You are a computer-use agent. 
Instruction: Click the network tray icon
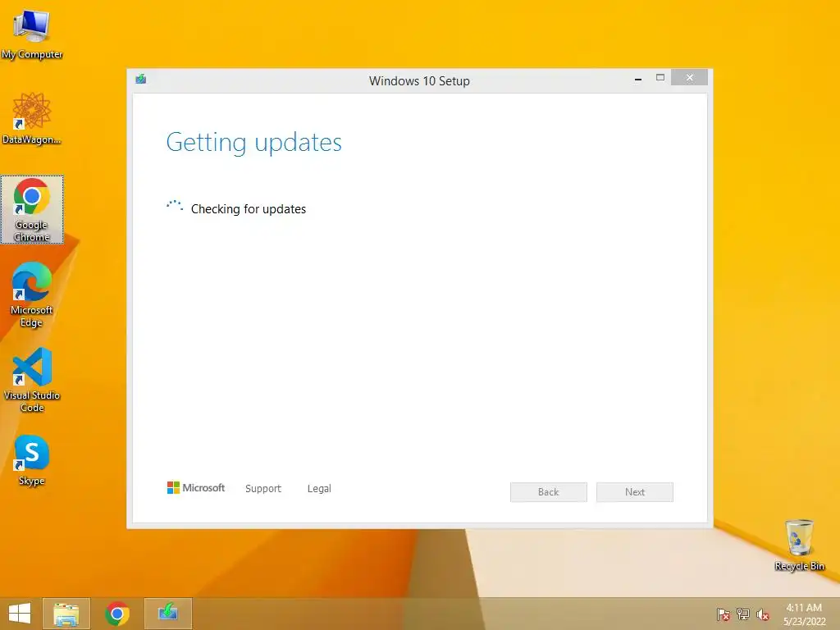[x=743, y=614]
